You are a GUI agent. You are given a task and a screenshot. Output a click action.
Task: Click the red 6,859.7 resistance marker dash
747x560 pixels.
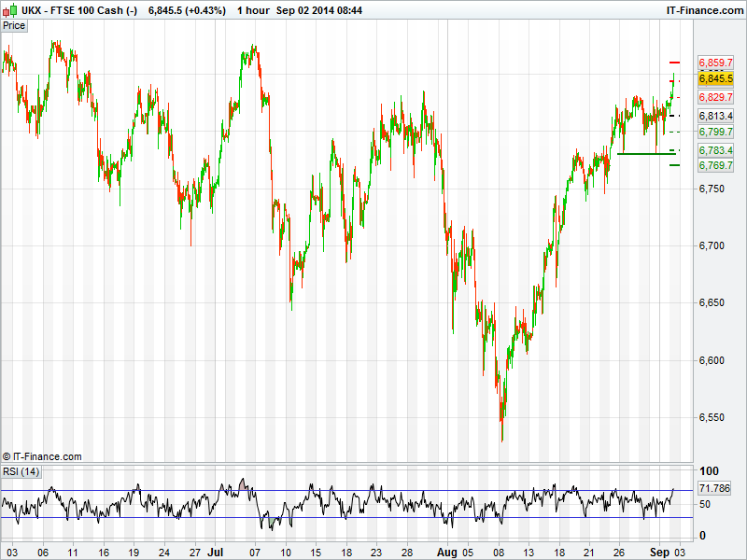tap(674, 63)
